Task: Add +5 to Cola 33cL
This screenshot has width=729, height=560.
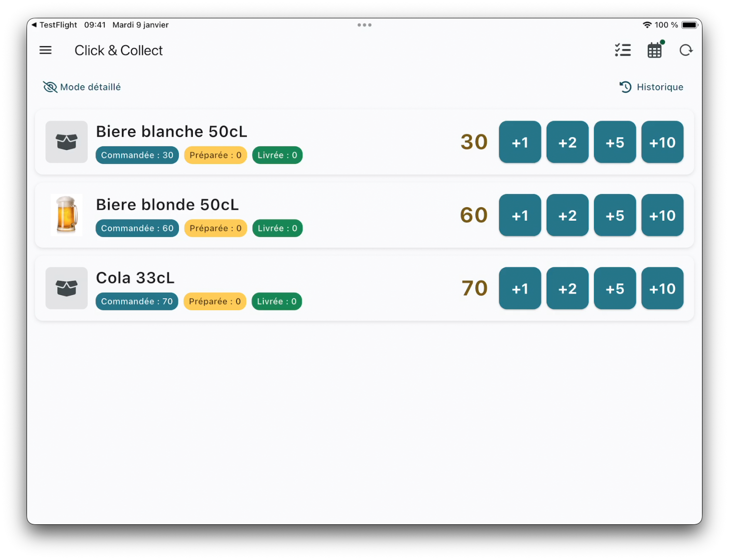Action: click(x=615, y=289)
